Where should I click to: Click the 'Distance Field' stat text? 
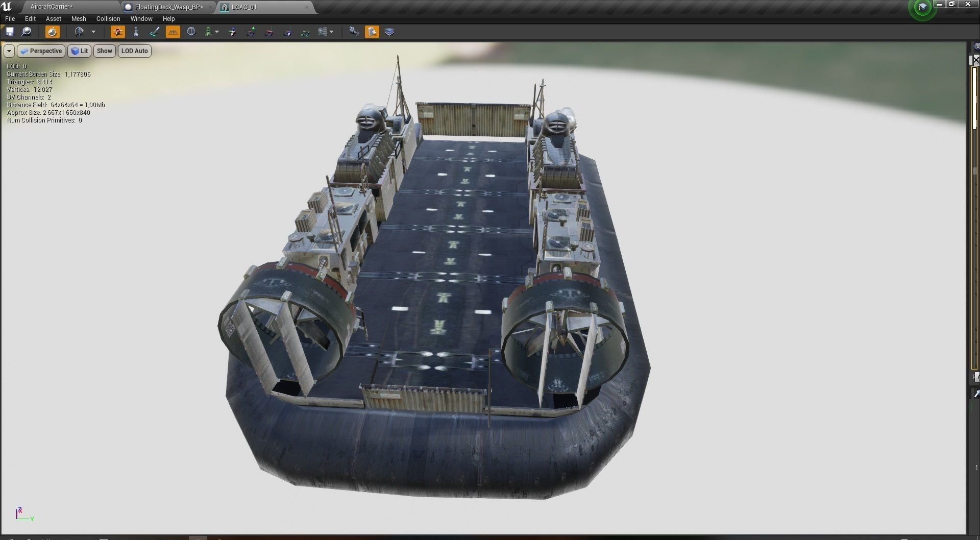click(56, 105)
